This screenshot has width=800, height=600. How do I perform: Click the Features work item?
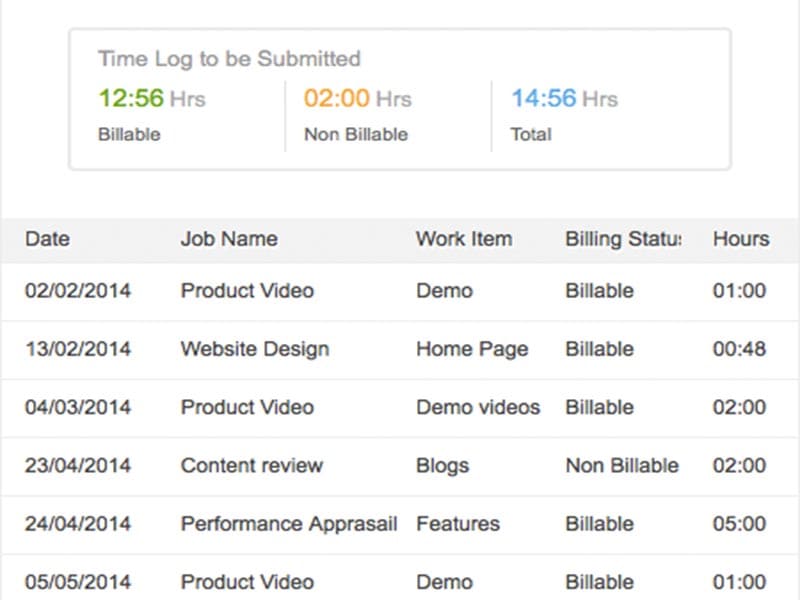click(457, 523)
